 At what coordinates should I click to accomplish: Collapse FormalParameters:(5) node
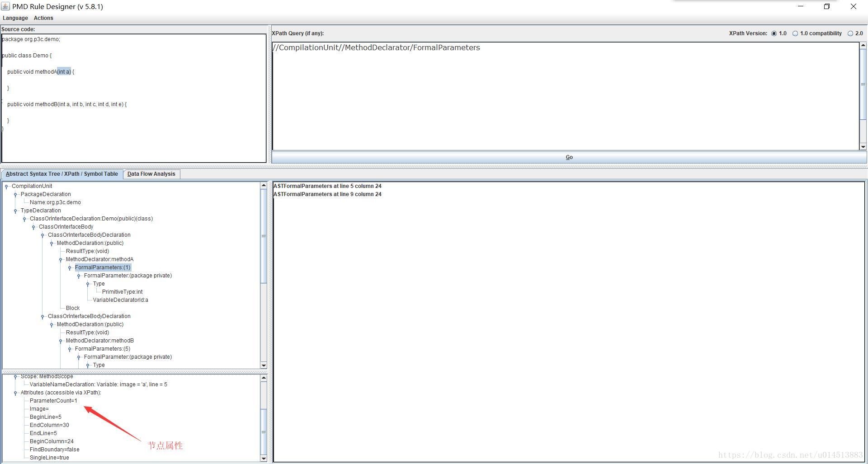pos(70,349)
